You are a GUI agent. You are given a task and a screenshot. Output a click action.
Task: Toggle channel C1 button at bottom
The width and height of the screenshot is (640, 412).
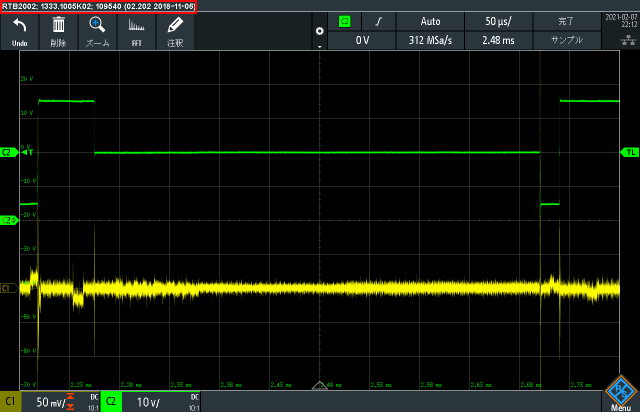[10, 402]
